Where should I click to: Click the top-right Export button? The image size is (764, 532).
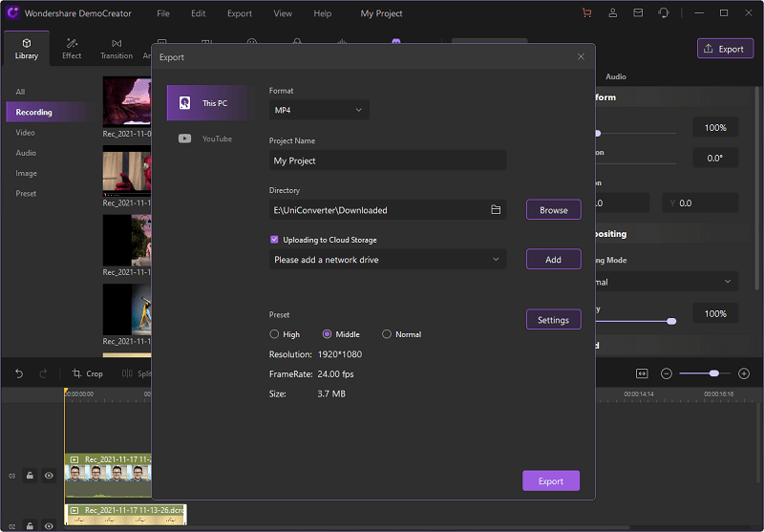(725, 49)
